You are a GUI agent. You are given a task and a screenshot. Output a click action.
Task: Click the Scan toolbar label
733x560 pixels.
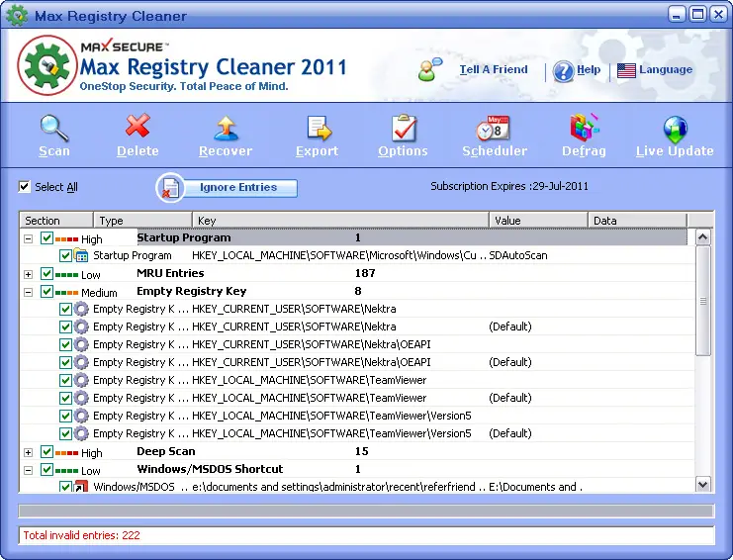pyautogui.click(x=54, y=151)
